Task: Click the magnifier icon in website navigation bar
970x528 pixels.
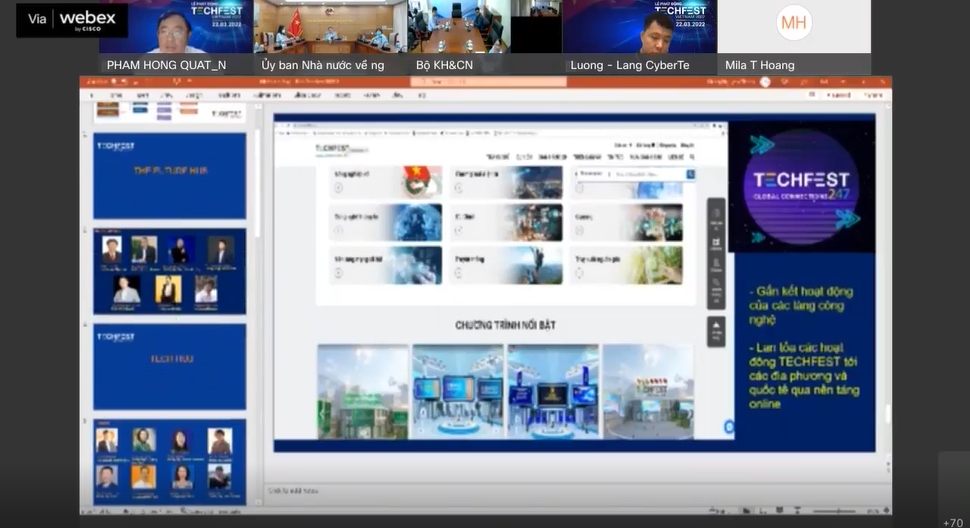Action: pos(692,157)
